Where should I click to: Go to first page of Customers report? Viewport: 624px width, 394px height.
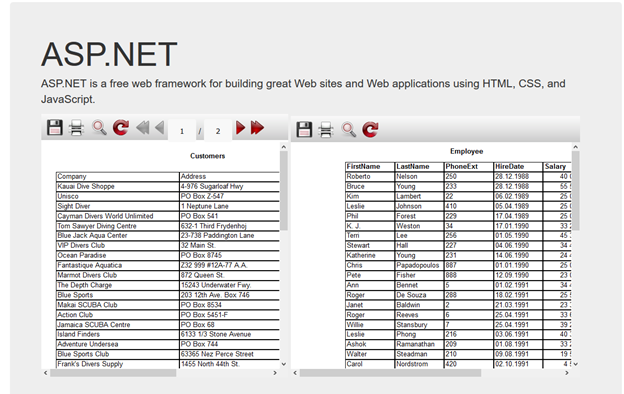(x=142, y=128)
